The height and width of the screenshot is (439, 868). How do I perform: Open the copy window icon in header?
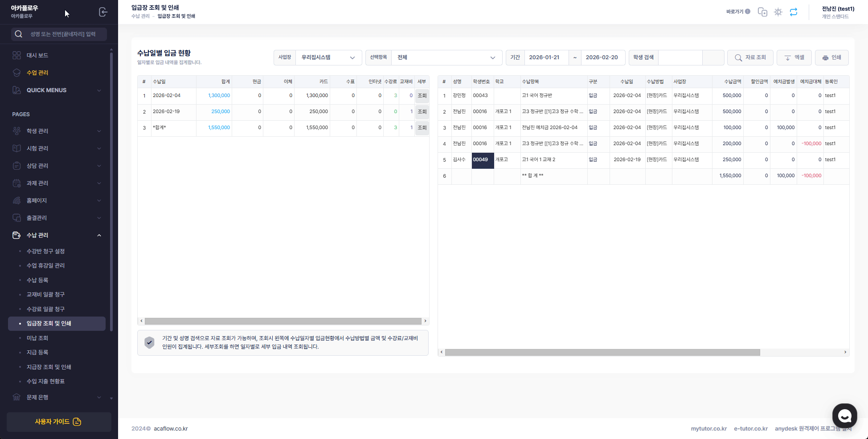point(762,12)
